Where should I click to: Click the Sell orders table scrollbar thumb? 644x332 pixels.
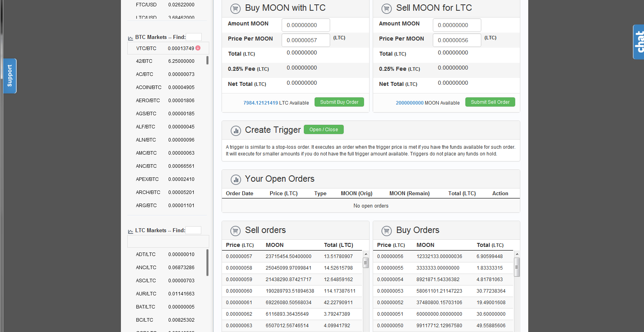click(x=366, y=263)
